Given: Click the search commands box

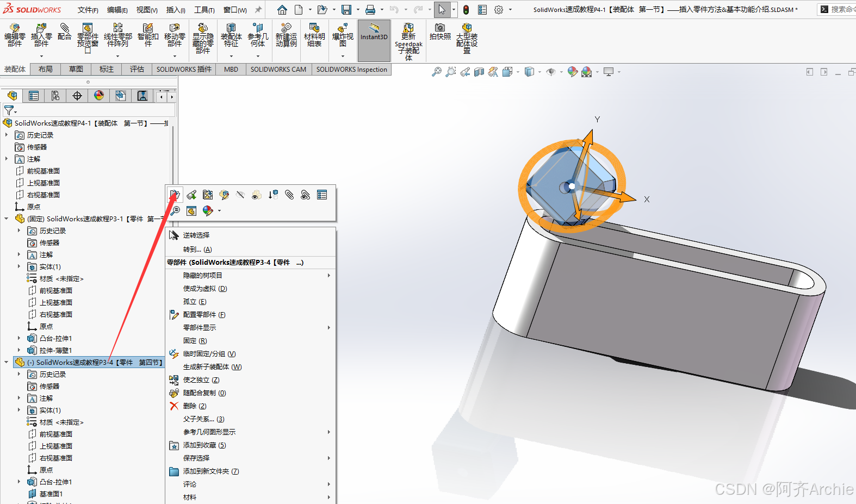Looking at the screenshot, I should click(836, 9).
